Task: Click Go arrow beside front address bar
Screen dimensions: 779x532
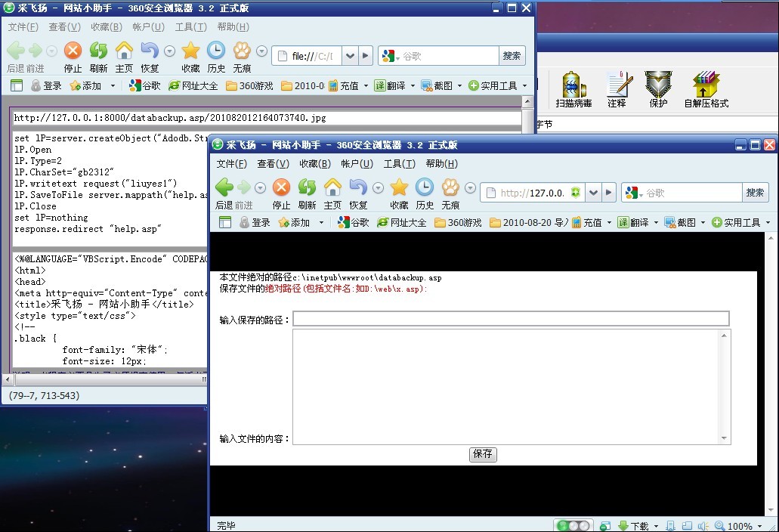Action: [608, 193]
